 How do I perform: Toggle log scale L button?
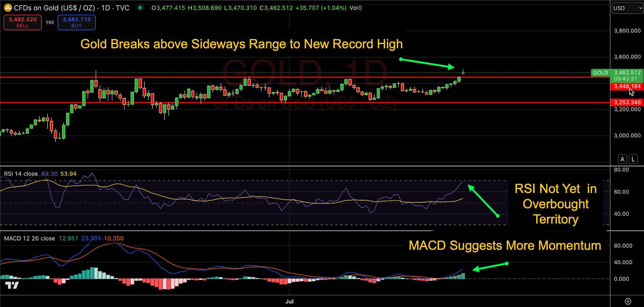point(633,159)
